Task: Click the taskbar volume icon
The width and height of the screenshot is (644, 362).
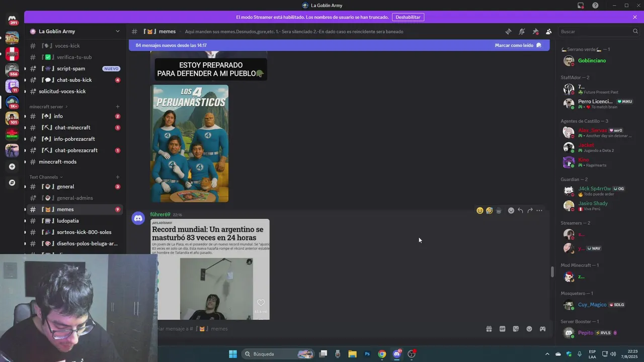Action: pyautogui.click(x=613, y=354)
